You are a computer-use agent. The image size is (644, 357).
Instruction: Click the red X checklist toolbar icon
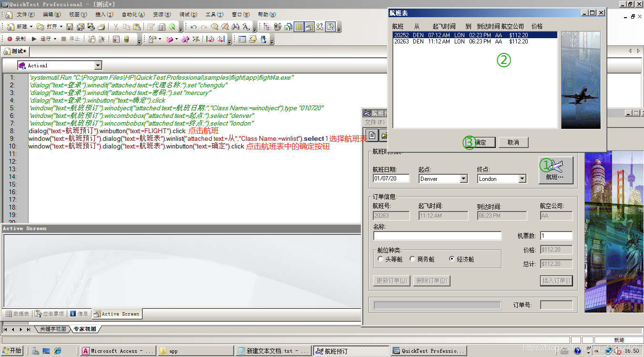tap(116, 39)
